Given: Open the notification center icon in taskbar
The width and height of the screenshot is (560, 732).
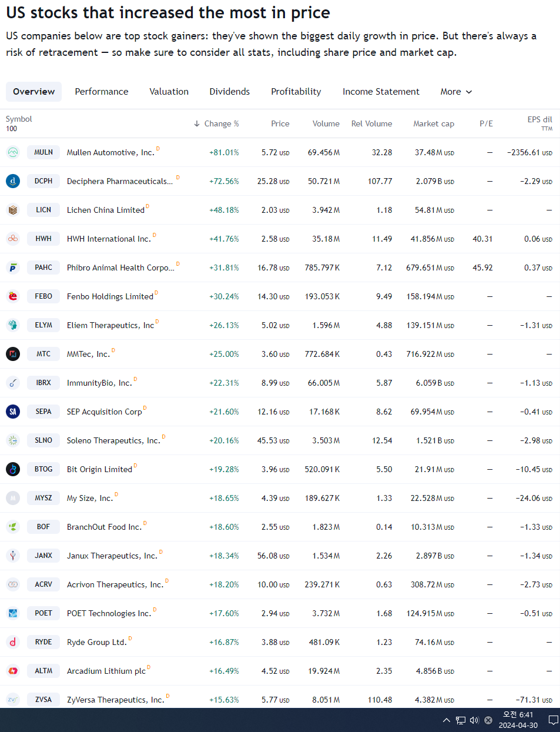Looking at the screenshot, I should pyautogui.click(x=553, y=720).
